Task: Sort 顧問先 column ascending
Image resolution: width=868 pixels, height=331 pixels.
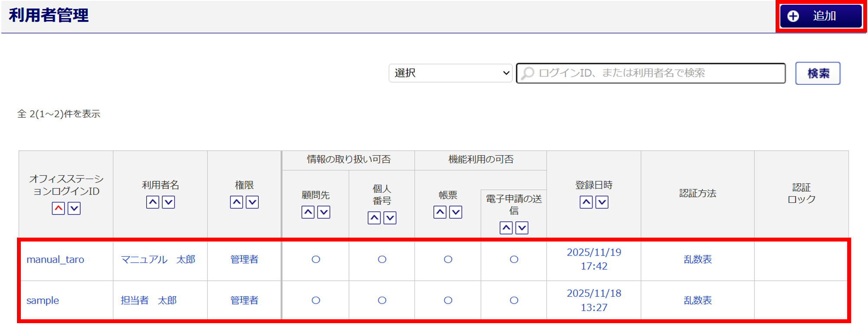Action: pyautogui.click(x=308, y=212)
